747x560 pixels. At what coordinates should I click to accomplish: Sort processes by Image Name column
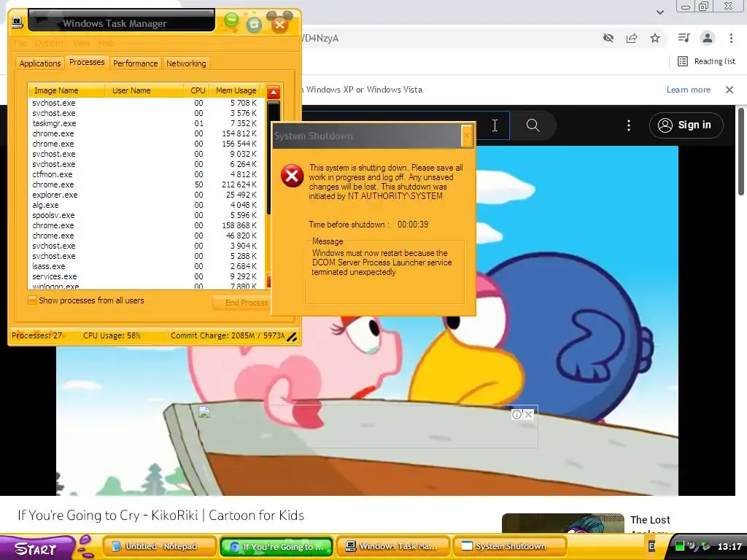tap(66, 90)
